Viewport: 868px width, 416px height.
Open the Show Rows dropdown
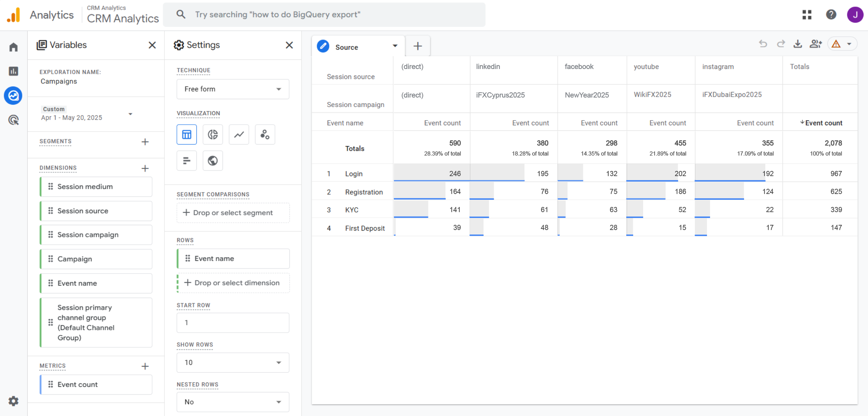[233, 362]
